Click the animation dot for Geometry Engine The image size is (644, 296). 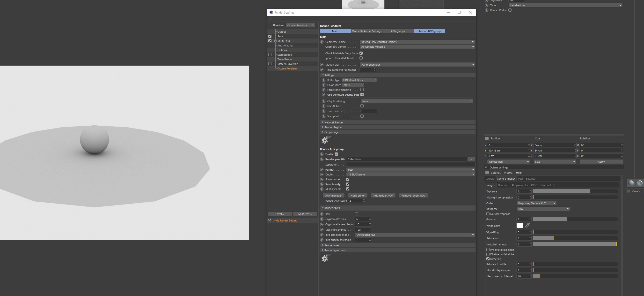(322, 42)
